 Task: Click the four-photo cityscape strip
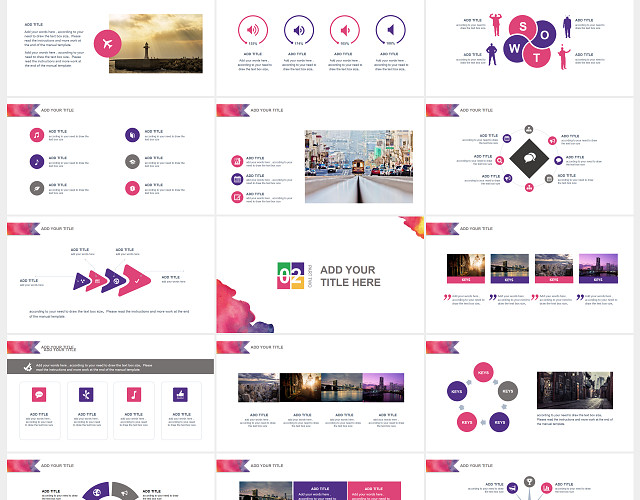click(321, 387)
